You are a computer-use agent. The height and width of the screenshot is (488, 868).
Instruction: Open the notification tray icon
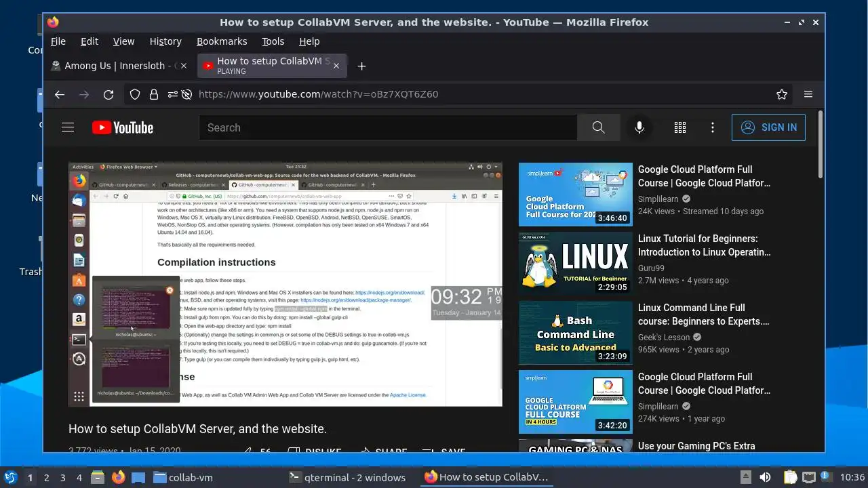point(825,477)
